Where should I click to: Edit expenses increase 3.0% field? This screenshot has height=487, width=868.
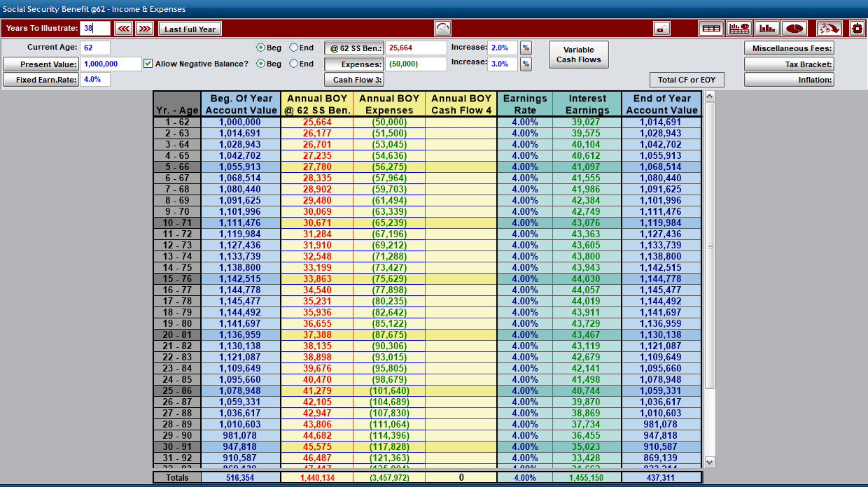[x=503, y=64]
